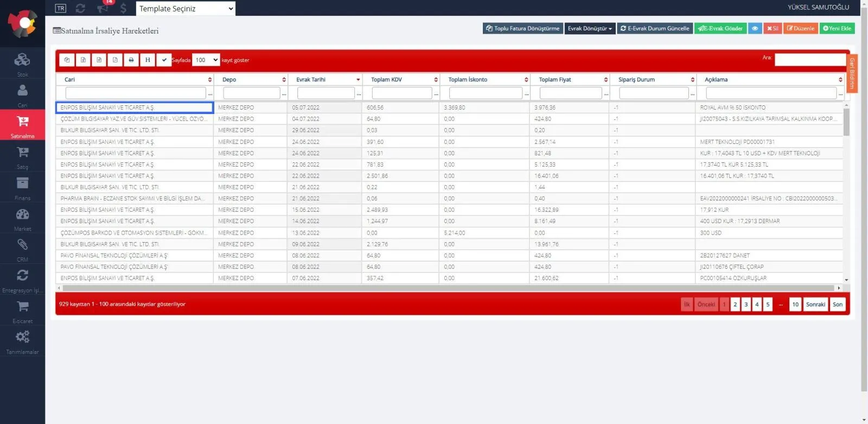Toggle the H button in table toolbar
The width and height of the screenshot is (868, 424).
(148, 60)
